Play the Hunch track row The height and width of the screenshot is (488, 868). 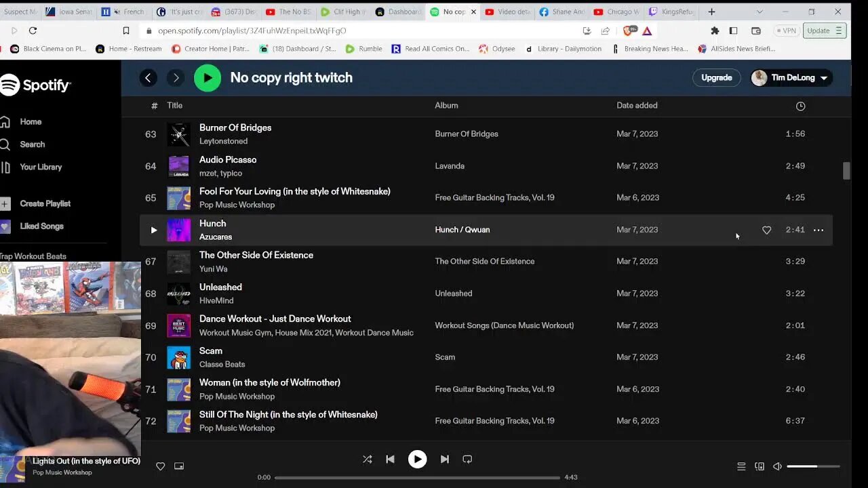click(153, 230)
